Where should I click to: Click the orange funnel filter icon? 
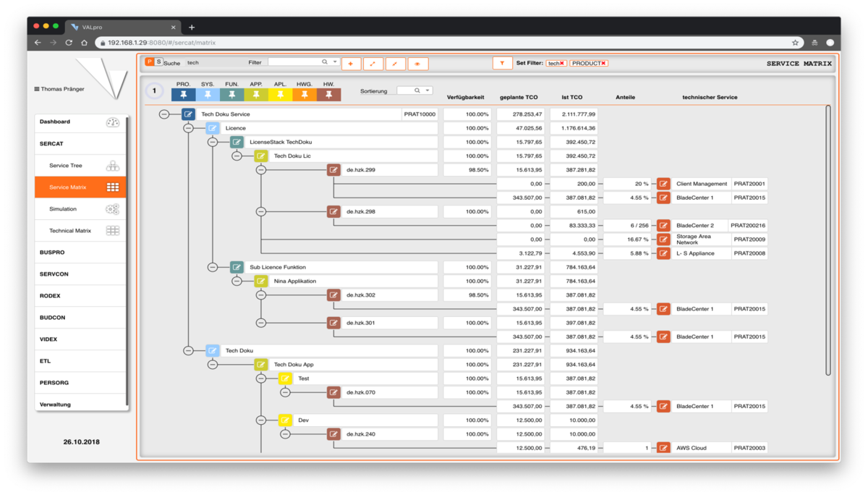503,64
